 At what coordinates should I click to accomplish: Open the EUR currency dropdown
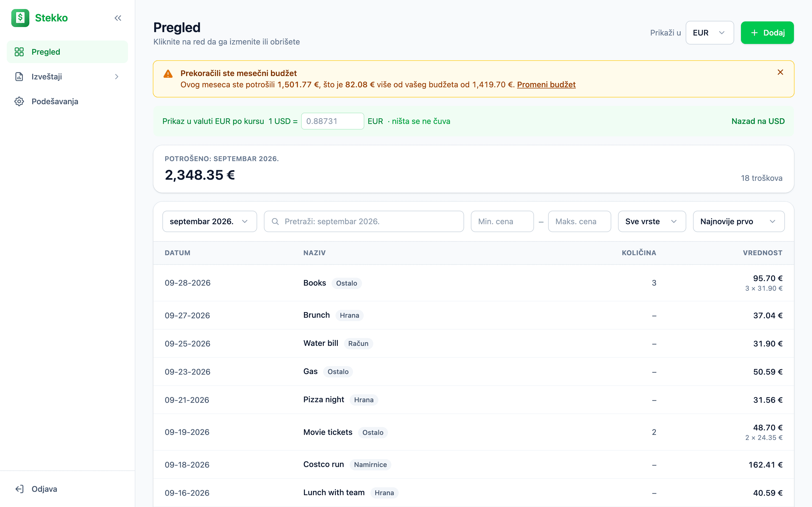pos(710,33)
